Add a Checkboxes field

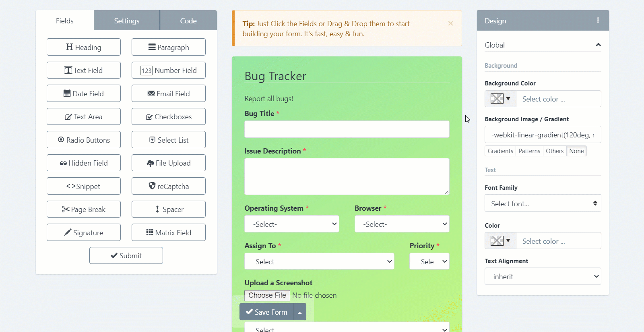[x=168, y=117]
